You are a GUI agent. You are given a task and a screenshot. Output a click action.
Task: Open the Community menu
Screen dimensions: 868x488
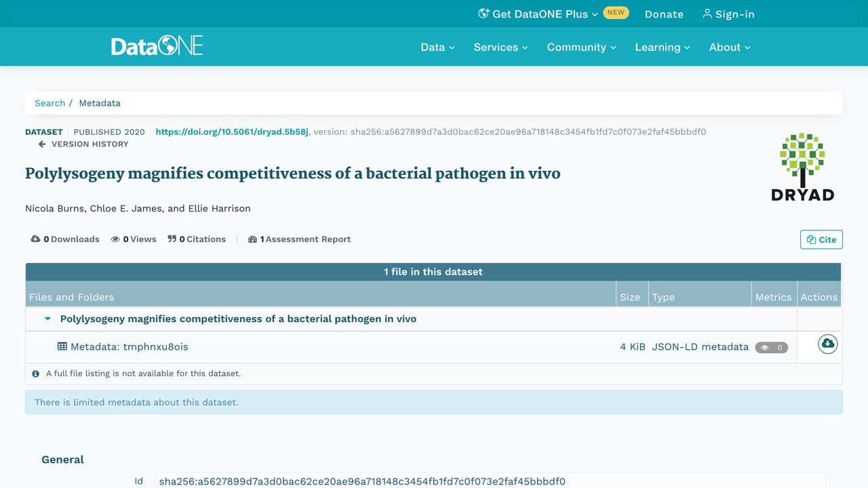click(x=582, y=47)
